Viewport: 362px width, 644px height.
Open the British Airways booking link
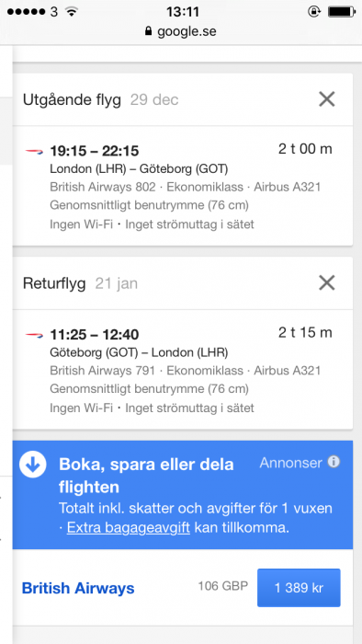pyautogui.click(x=78, y=588)
